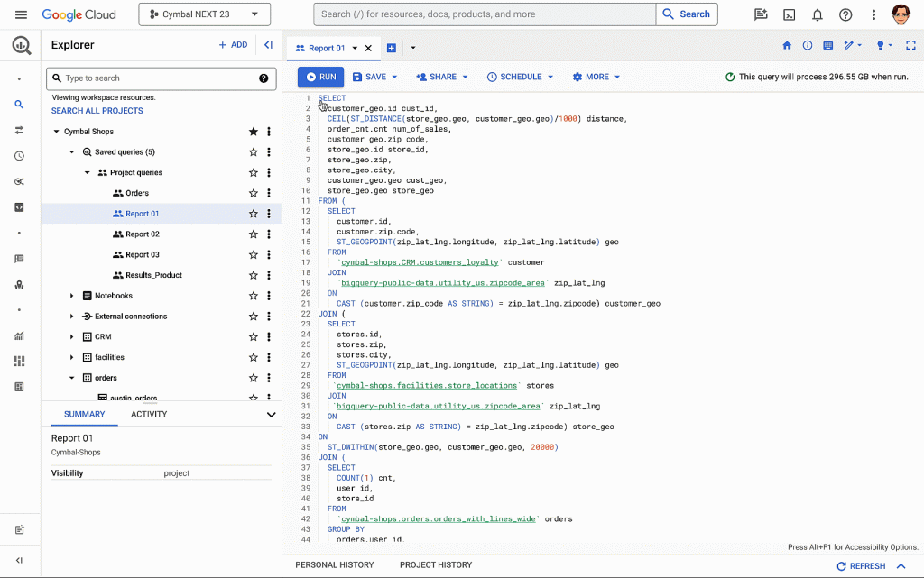
Task: Click the help icon in Explorer search
Action: [x=263, y=78]
